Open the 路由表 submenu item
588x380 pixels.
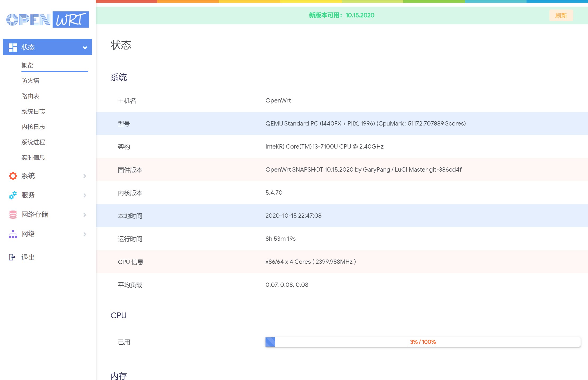point(30,96)
